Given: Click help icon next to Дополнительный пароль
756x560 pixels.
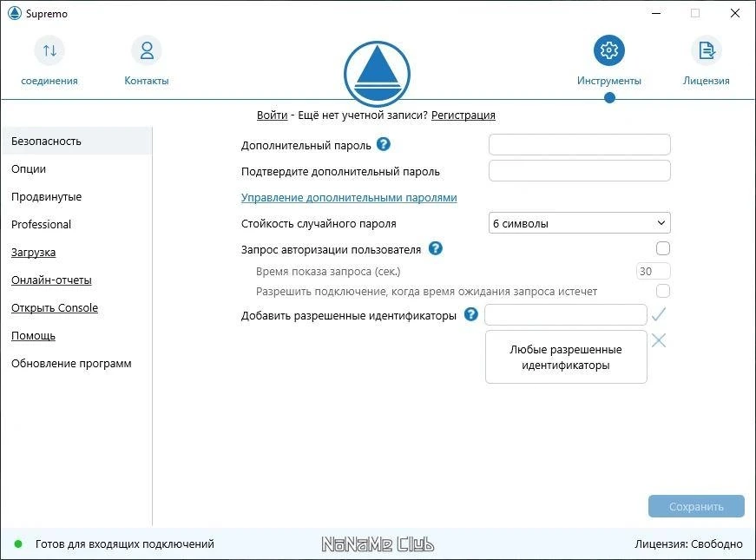Looking at the screenshot, I should tap(384, 144).
